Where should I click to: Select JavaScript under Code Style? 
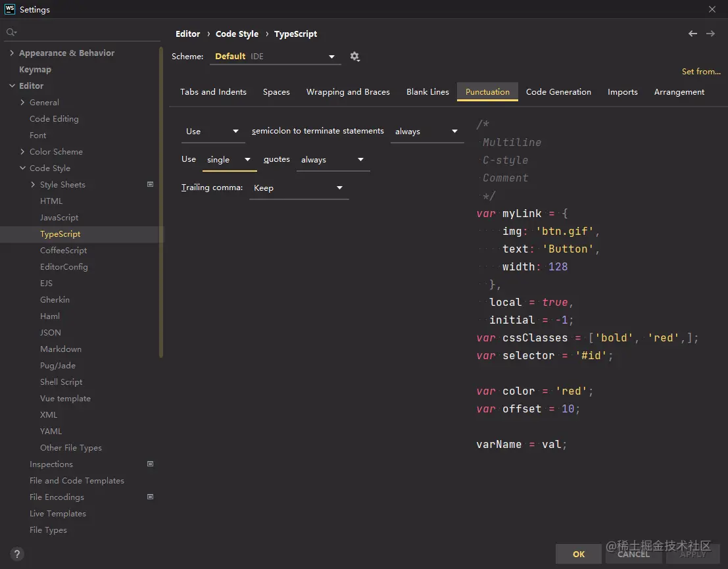[59, 217]
